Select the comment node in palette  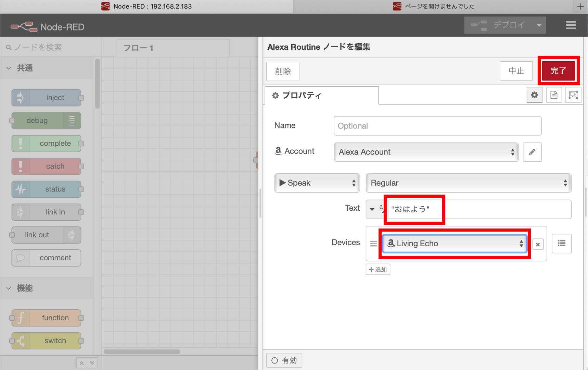tap(47, 258)
